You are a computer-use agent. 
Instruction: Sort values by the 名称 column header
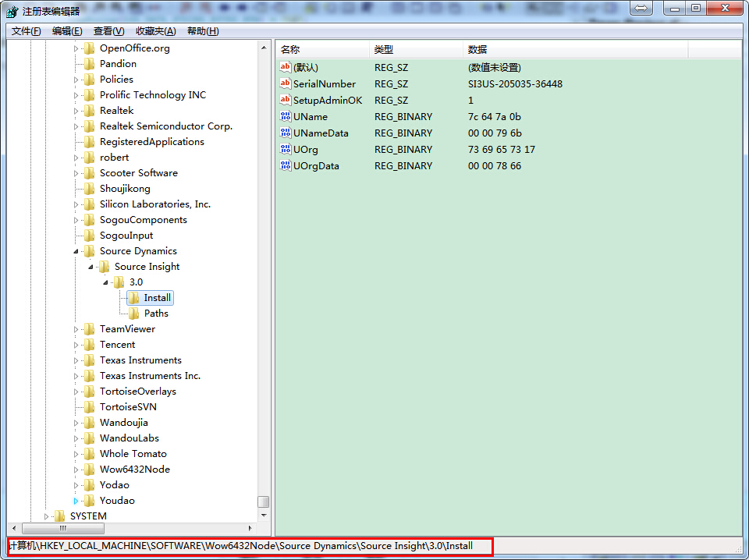[322, 50]
